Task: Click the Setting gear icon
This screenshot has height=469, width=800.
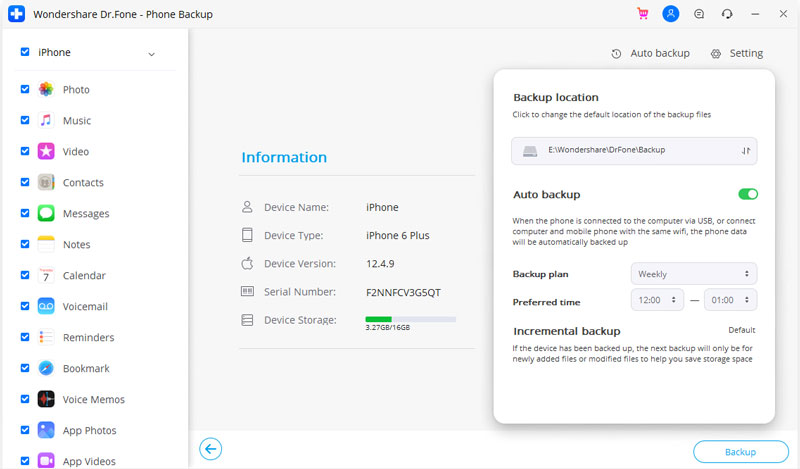Action: pos(716,54)
